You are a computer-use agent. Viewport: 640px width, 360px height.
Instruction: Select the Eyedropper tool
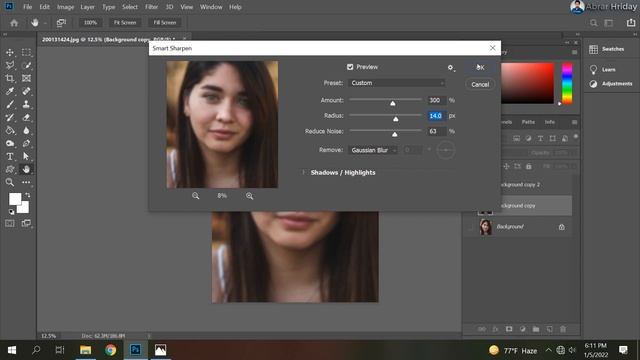pyautogui.click(x=10, y=91)
